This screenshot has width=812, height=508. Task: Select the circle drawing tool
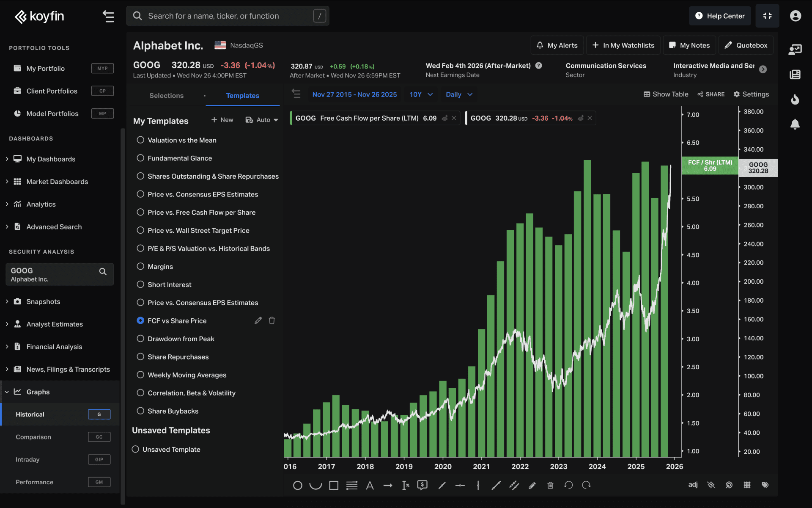coord(297,485)
